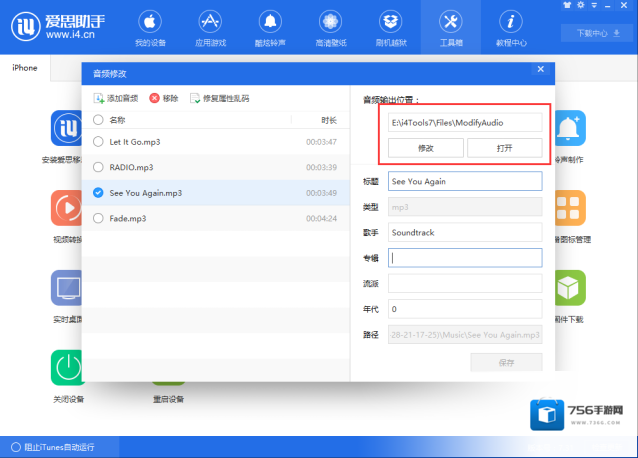Toggle select-all circle beside 名称 header
Image resolution: width=638 pixels, height=458 pixels.
pos(97,120)
